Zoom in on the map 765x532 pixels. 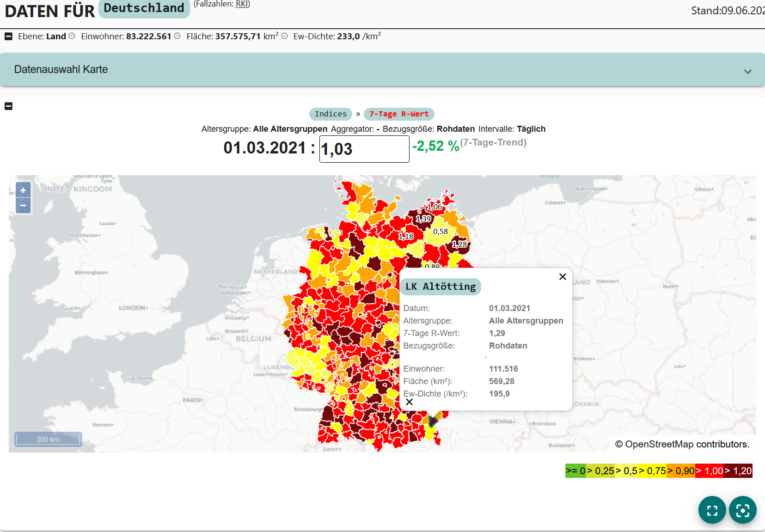[x=23, y=190]
